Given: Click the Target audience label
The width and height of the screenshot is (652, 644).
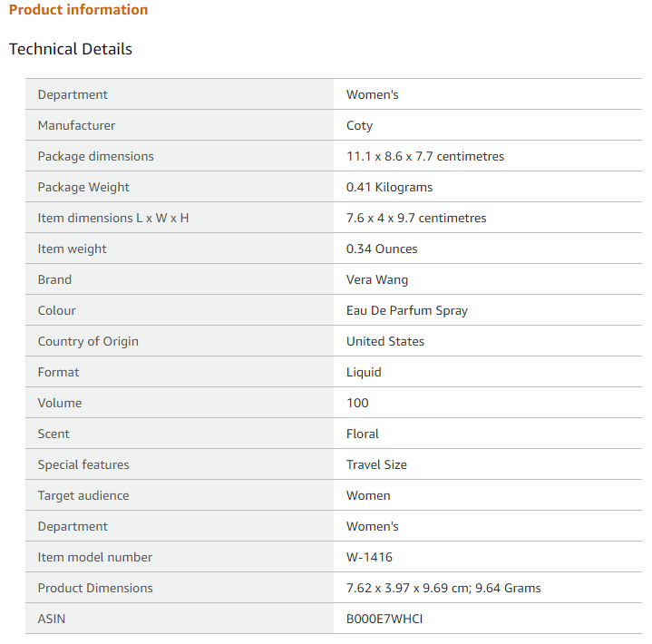Looking at the screenshot, I should point(83,495).
